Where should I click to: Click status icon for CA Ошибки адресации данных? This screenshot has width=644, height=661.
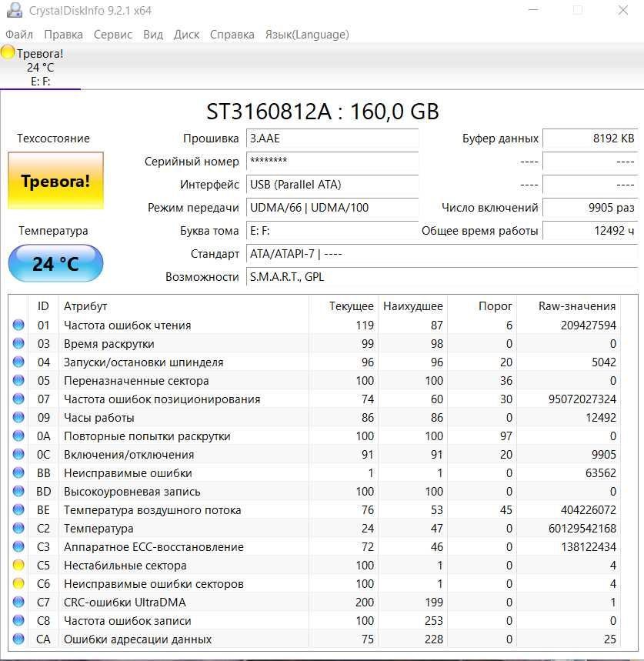click(x=18, y=639)
